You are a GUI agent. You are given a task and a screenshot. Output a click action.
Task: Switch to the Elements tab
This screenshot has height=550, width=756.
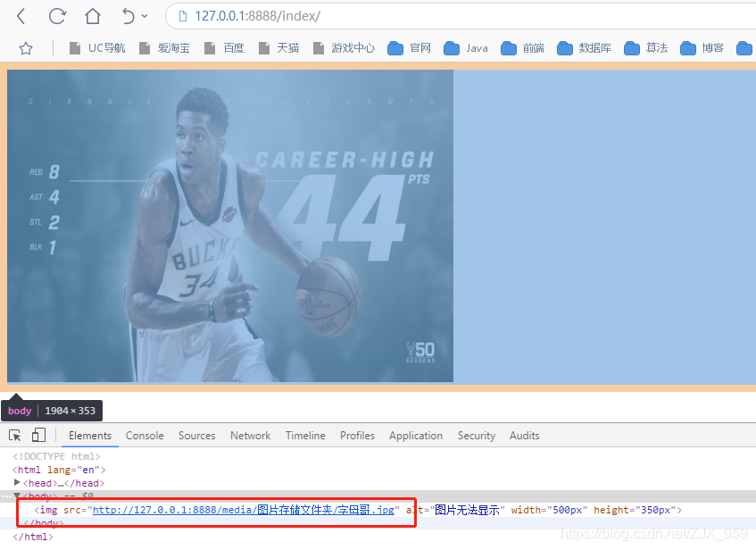[x=89, y=436]
